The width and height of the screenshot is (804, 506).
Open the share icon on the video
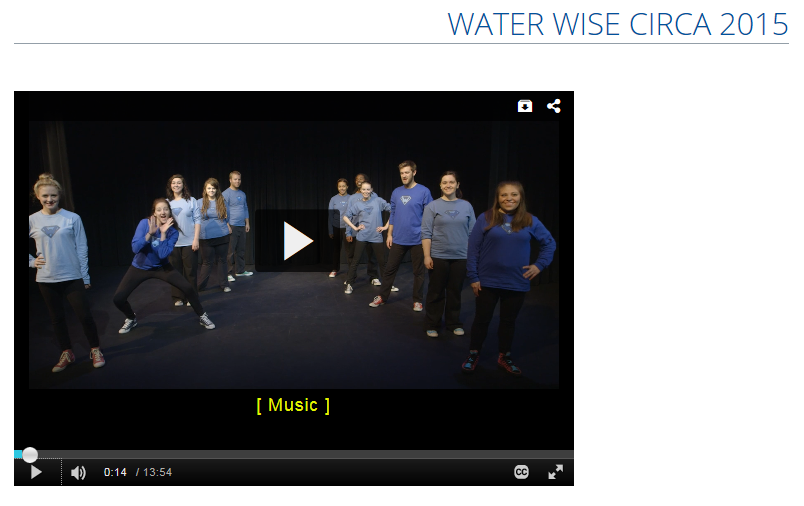pos(554,106)
